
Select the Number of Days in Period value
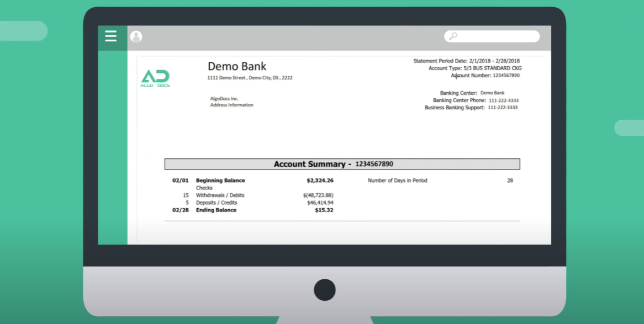click(509, 180)
